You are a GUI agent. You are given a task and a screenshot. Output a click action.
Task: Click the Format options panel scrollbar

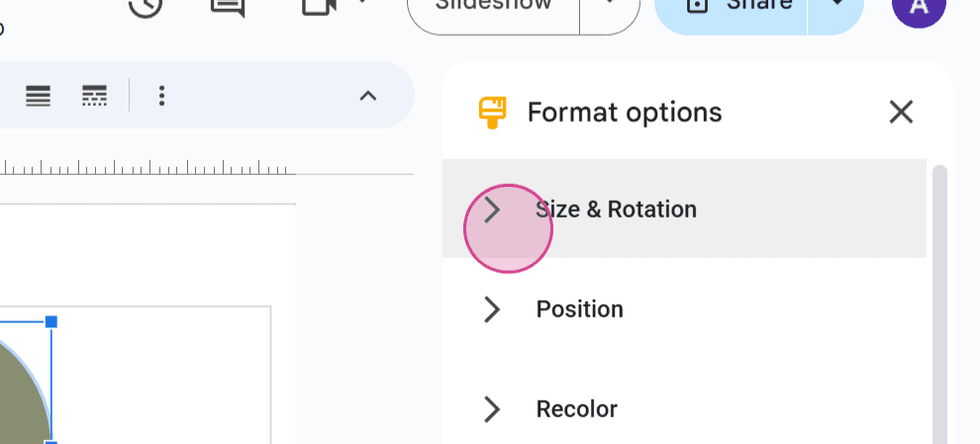pos(939,305)
